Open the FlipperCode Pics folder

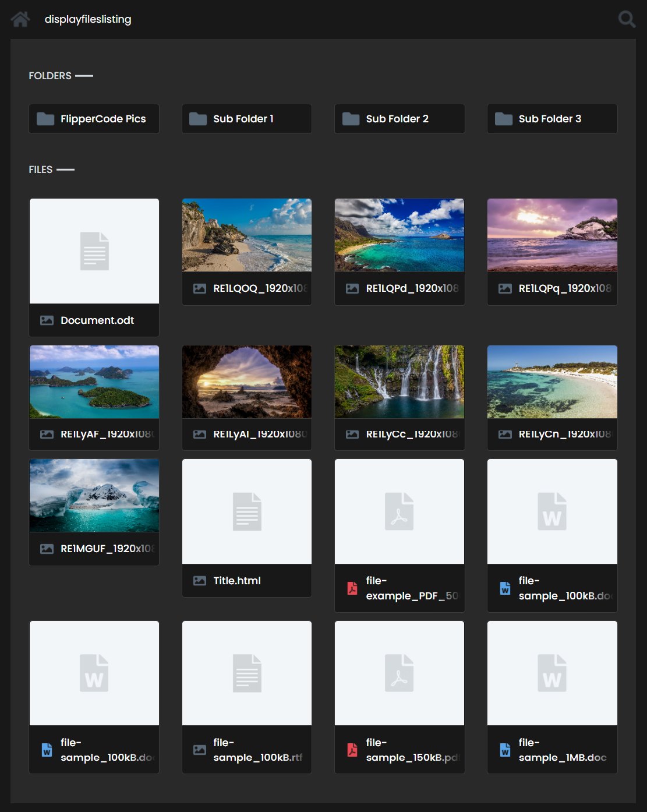click(x=94, y=119)
